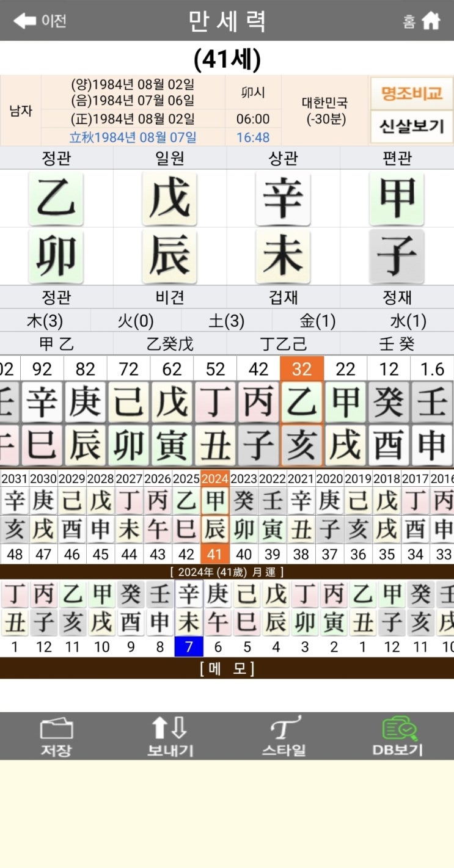Select year 2030
The width and height of the screenshot is (454, 868).
[x=43, y=478]
